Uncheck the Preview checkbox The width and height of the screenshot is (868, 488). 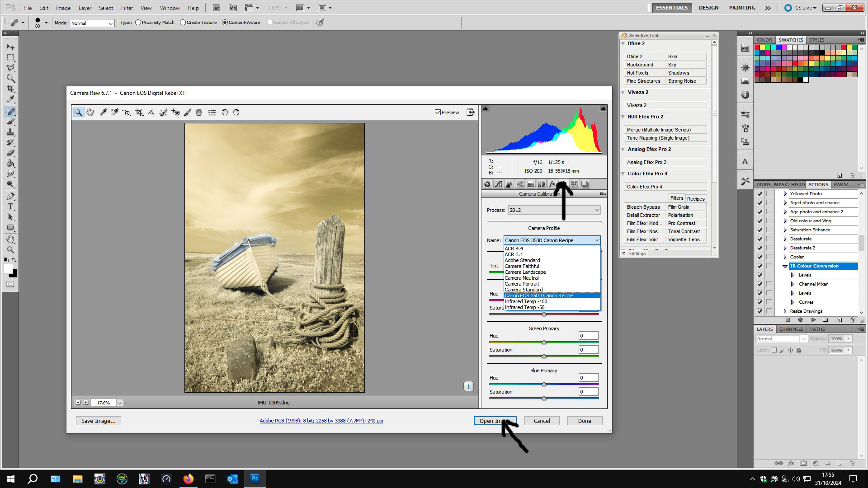(438, 113)
